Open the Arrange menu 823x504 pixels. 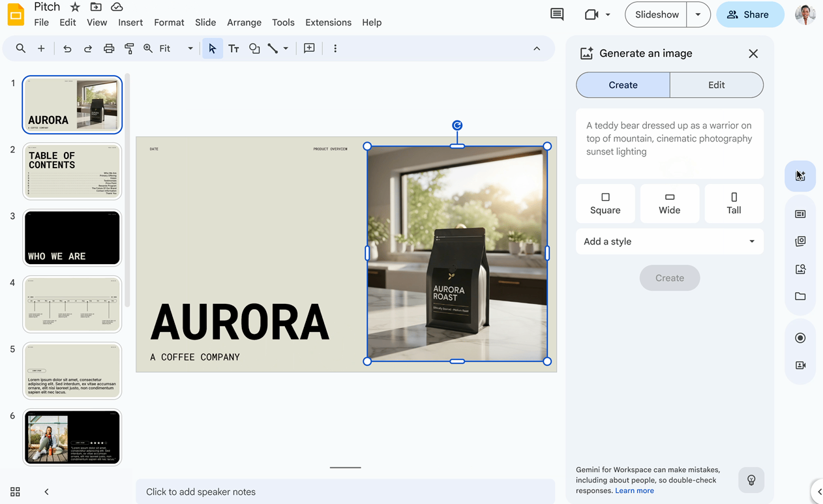pyautogui.click(x=244, y=22)
